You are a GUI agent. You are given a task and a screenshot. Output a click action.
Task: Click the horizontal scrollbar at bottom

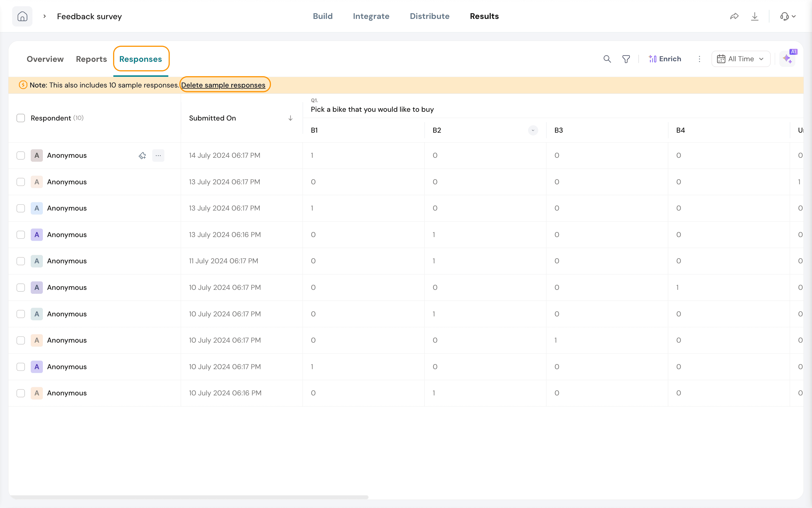(189, 497)
